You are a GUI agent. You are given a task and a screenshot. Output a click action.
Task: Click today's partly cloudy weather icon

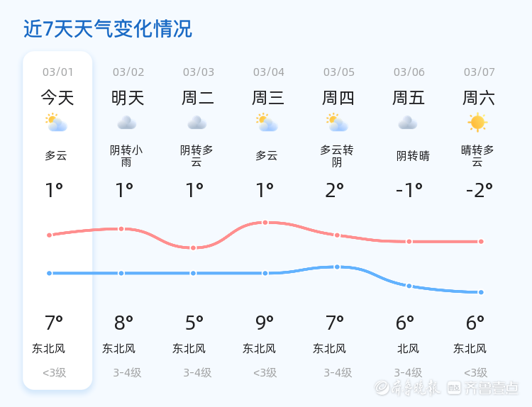tap(56, 123)
